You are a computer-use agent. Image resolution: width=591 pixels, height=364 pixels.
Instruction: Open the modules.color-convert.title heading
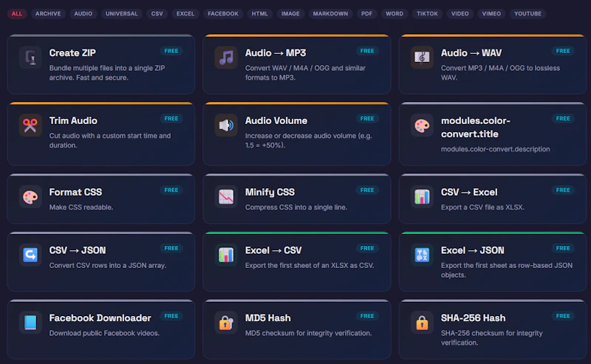point(476,127)
